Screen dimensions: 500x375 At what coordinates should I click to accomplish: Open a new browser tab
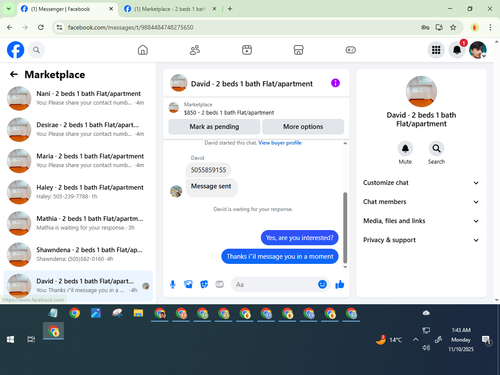(230, 9)
